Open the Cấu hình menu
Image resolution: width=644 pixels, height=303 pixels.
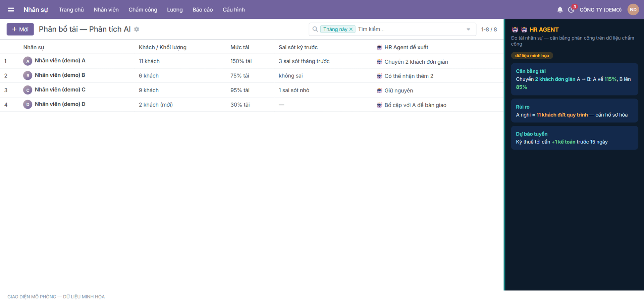234,10
